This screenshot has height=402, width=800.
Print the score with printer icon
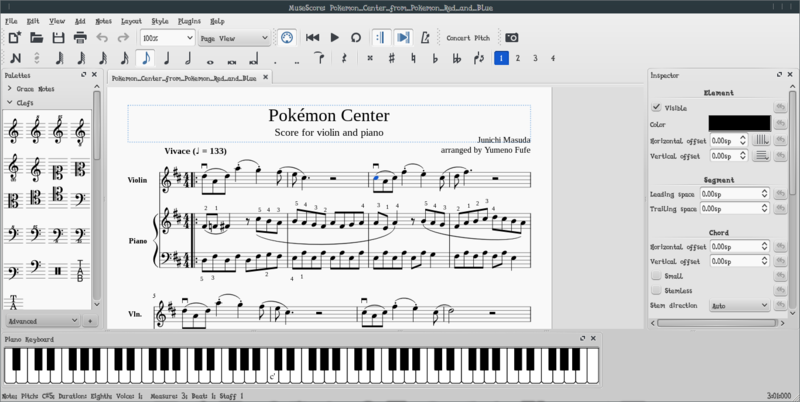(80, 37)
